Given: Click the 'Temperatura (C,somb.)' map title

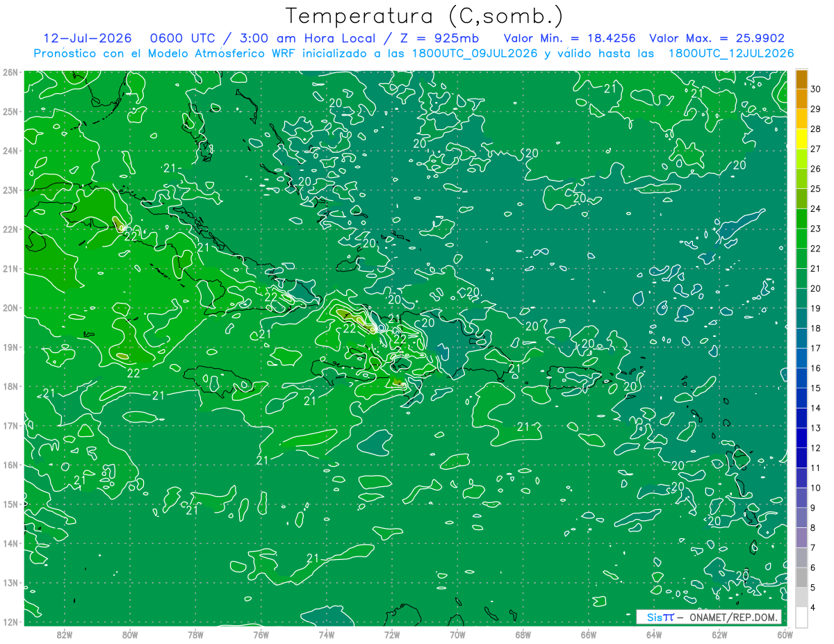Looking at the screenshot, I should click(425, 16).
